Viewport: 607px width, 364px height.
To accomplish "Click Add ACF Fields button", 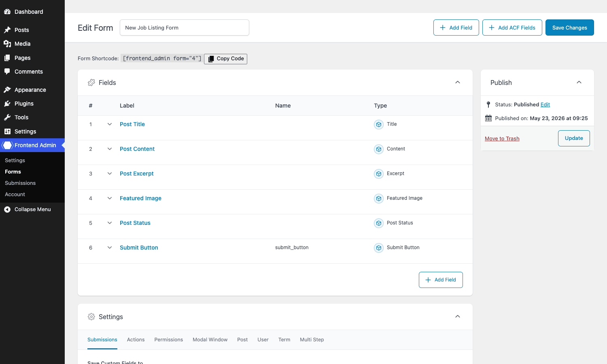I will click(512, 28).
